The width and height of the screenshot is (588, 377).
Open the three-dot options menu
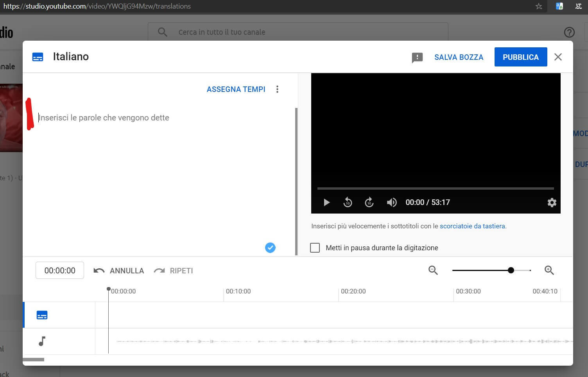click(277, 89)
